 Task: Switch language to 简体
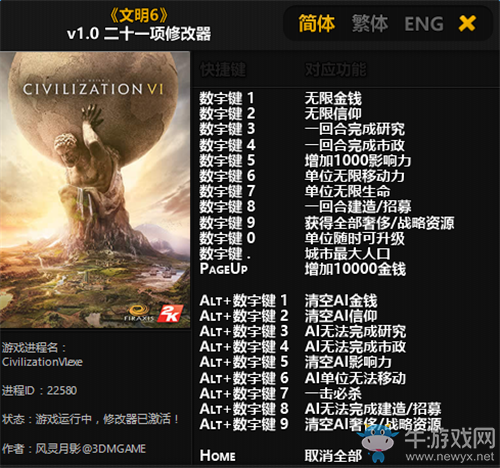click(x=316, y=24)
